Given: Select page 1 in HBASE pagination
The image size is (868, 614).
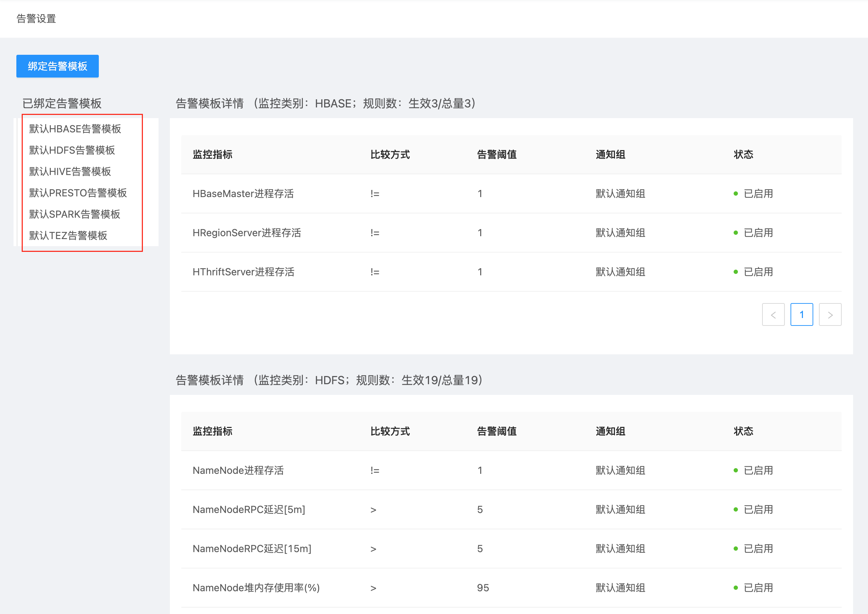Looking at the screenshot, I should coord(802,315).
